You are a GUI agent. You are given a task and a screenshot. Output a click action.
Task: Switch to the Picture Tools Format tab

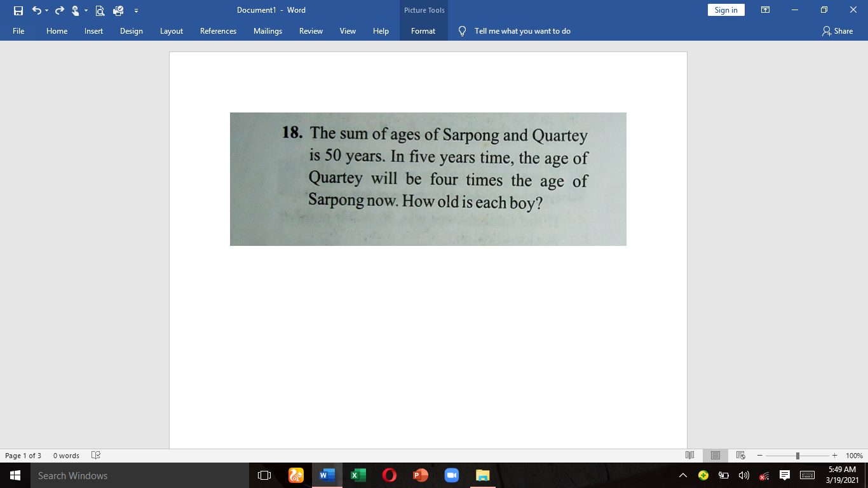coord(423,30)
